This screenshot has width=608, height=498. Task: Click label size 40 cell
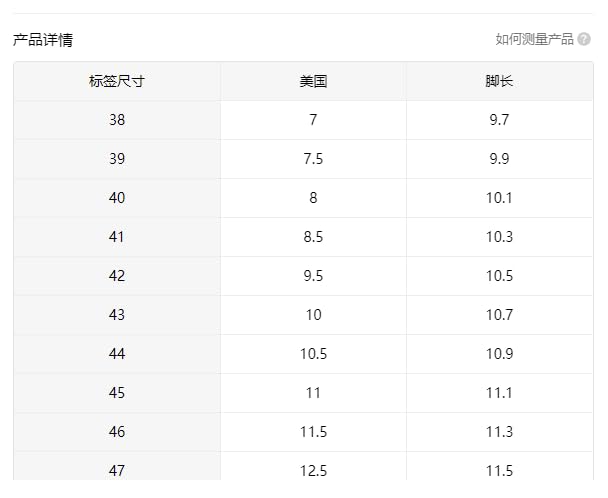point(117,198)
